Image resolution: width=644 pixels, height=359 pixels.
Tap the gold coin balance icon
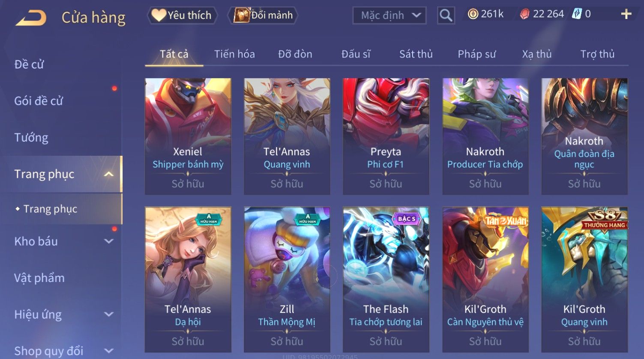473,14
